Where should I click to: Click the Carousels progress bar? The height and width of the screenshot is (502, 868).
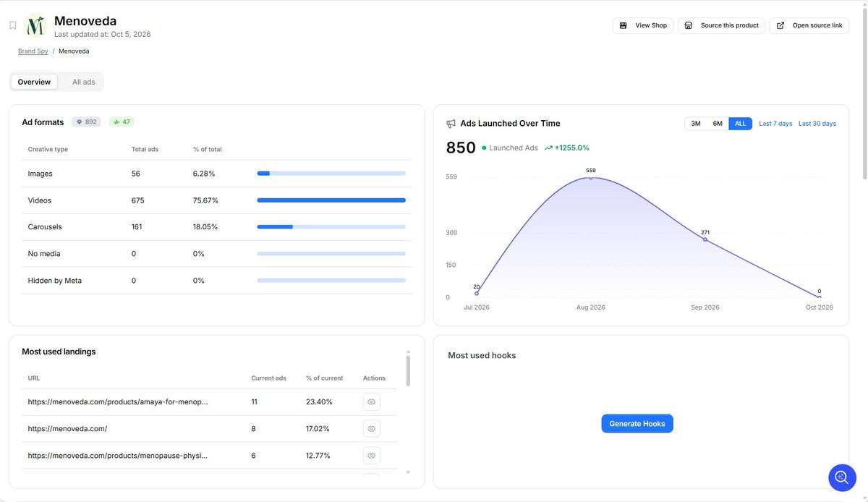pyautogui.click(x=331, y=226)
